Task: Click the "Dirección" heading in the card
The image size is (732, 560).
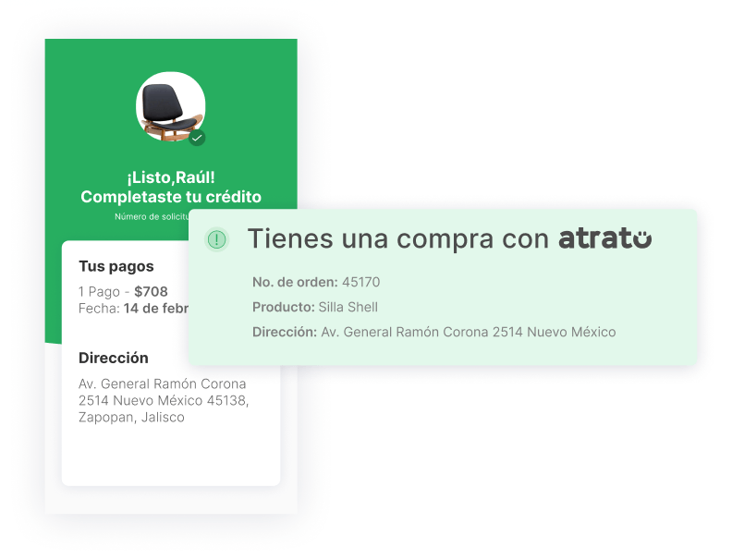Action: click(113, 358)
